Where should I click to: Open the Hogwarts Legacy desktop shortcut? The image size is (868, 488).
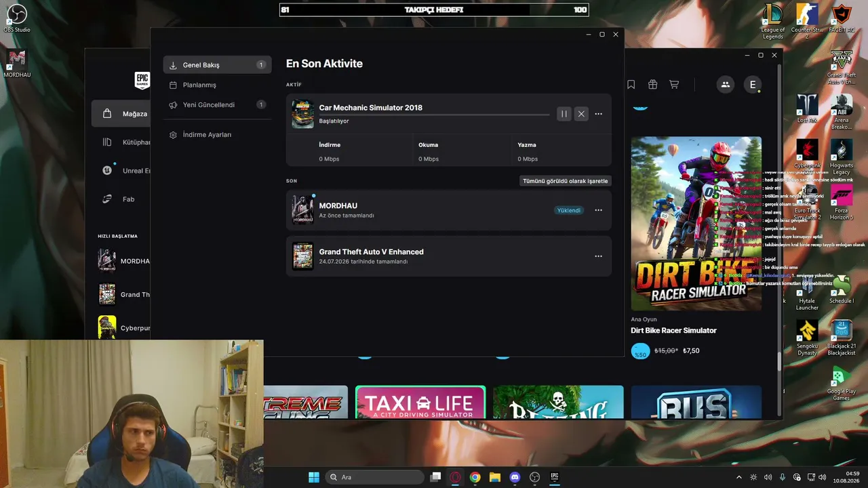coord(842,157)
